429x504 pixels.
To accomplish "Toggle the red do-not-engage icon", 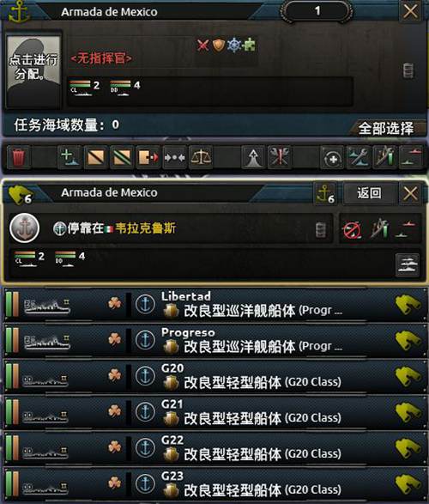I will coord(353,229).
